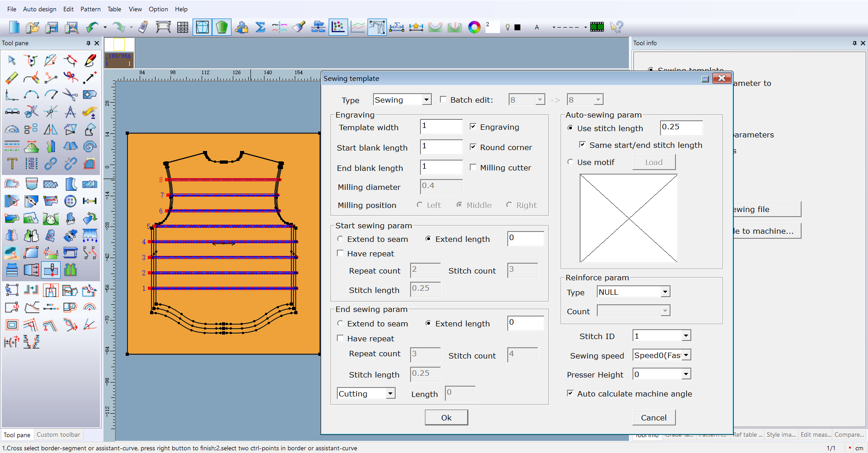This screenshot has width=868, height=453.
Task: Uncheck the Round corner checkbox
Action: pos(473,147)
